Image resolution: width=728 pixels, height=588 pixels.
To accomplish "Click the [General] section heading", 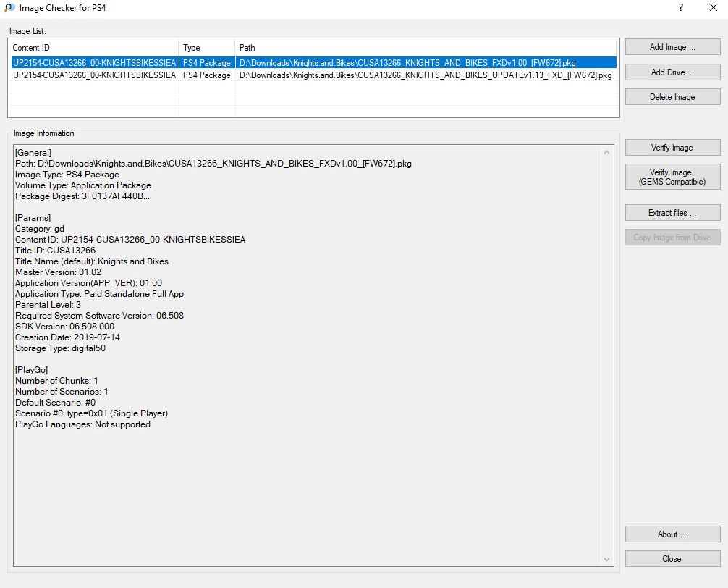I will click(x=33, y=152).
